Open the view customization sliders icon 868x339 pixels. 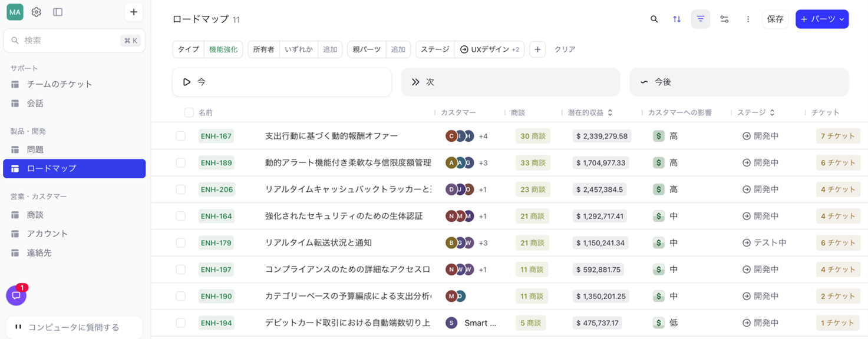[724, 19]
